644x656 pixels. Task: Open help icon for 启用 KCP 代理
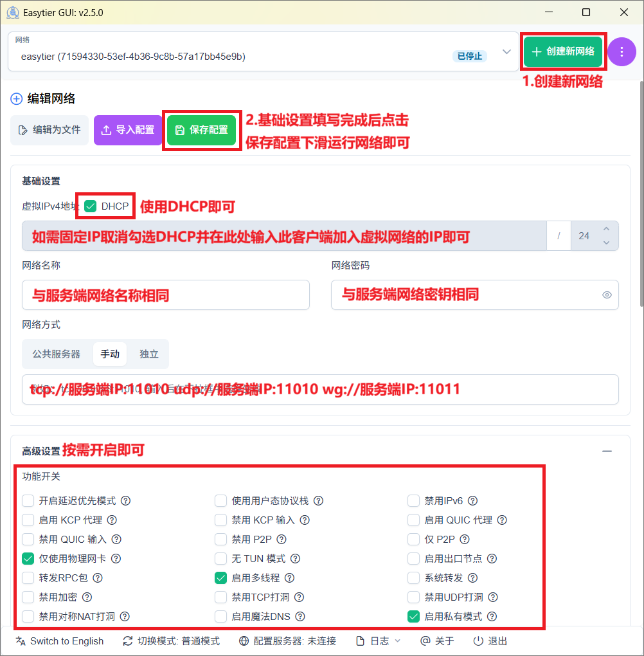coord(112,520)
